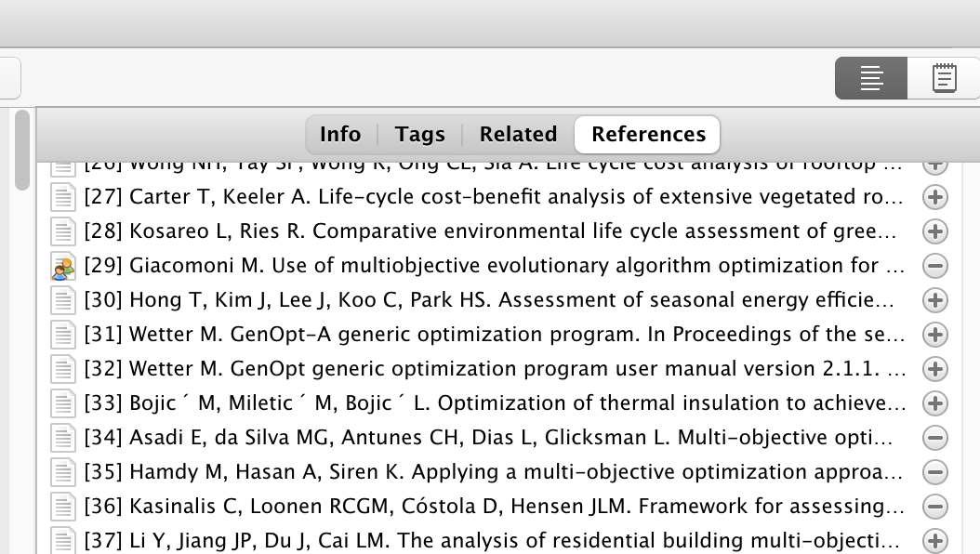The image size is (980, 554).
Task: Click the document icon beside reference [37]
Action: (x=63, y=541)
